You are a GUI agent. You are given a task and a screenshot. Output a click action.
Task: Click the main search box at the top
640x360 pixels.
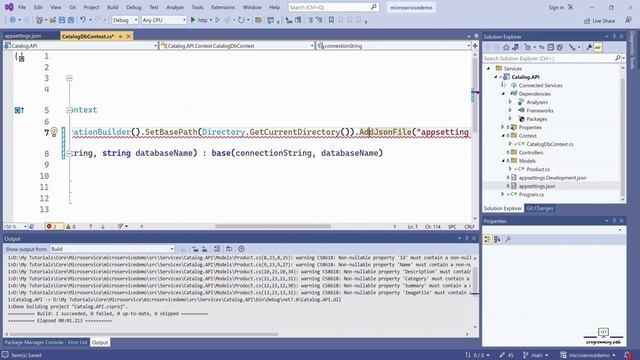(x=333, y=7)
